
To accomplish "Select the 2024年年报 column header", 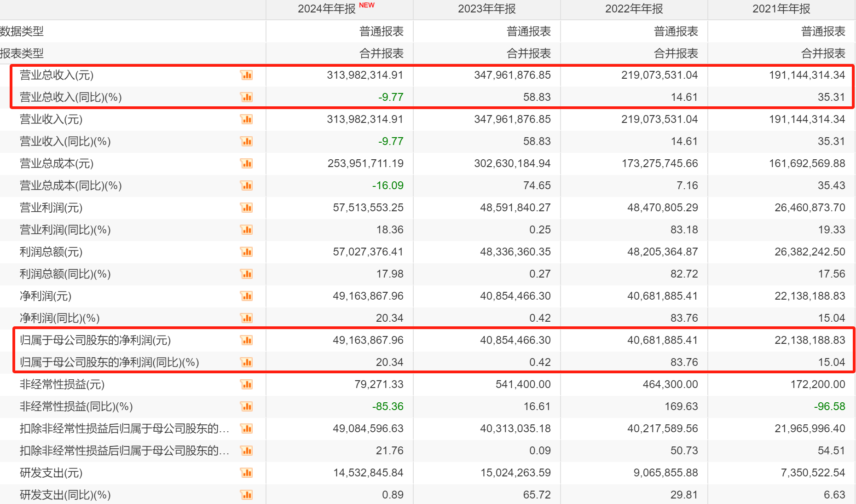I will point(327,9).
